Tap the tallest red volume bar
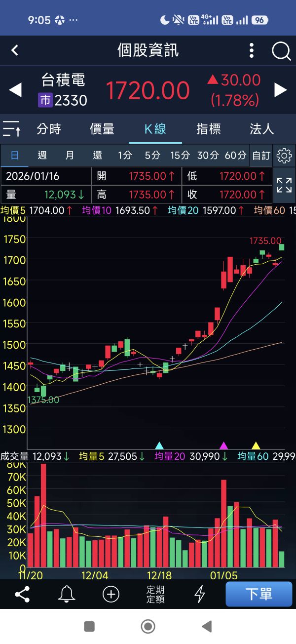The width and height of the screenshot is (296, 644). (x=43, y=515)
